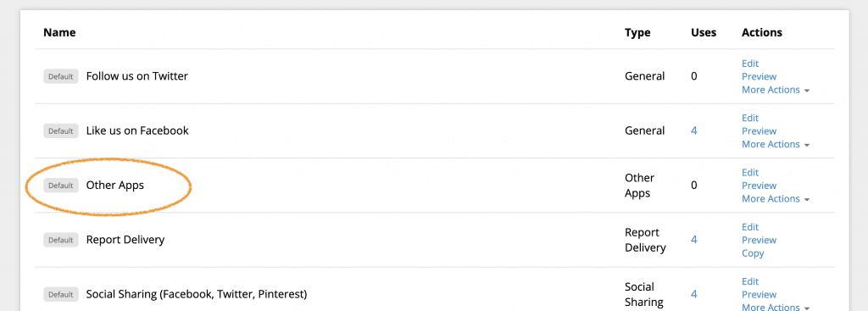
Task: Open More Actions for Like us on Facebook
Action: (x=776, y=144)
